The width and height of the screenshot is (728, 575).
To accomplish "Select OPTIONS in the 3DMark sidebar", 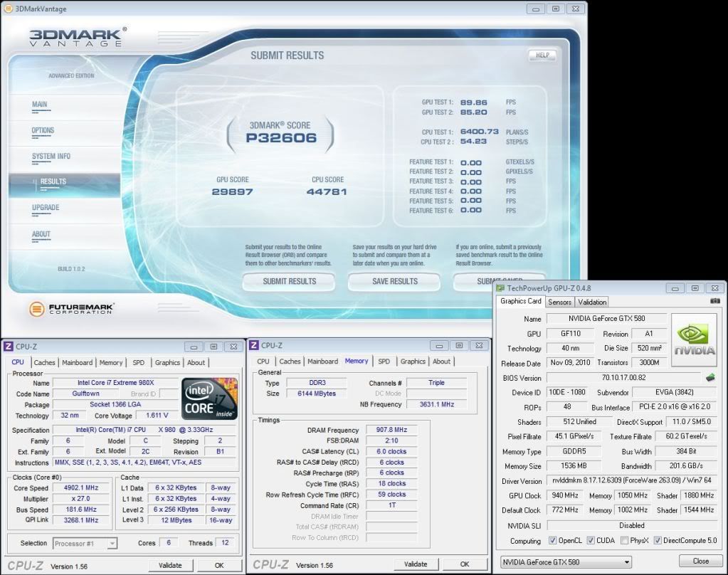I will [x=43, y=130].
